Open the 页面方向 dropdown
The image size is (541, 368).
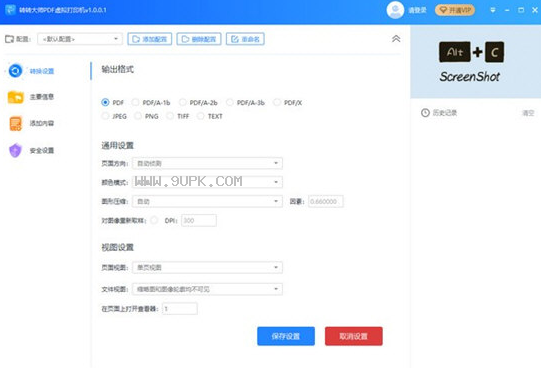pyautogui.click(x=207, y=163)
